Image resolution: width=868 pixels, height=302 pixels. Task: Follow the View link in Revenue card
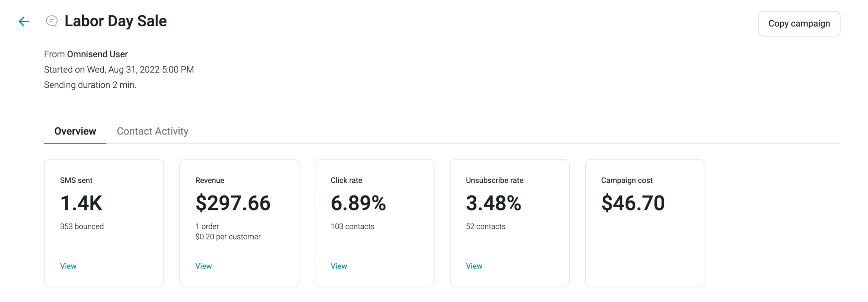tap(203, 266)
